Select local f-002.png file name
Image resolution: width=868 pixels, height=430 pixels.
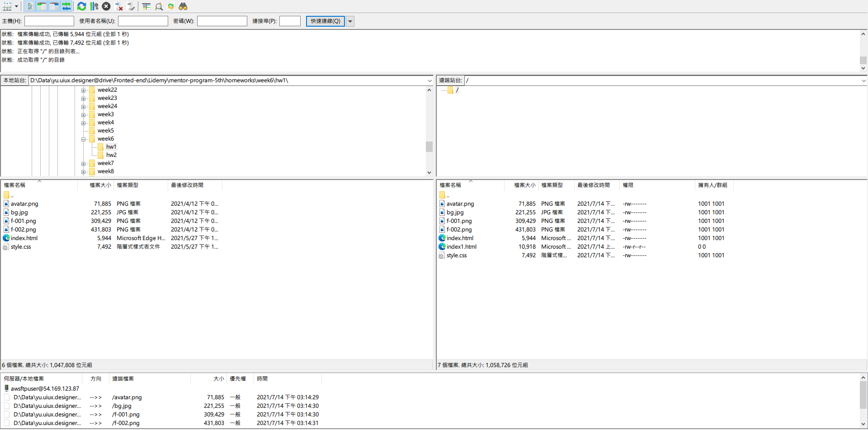pyautogui.click(x=24, y=230)
